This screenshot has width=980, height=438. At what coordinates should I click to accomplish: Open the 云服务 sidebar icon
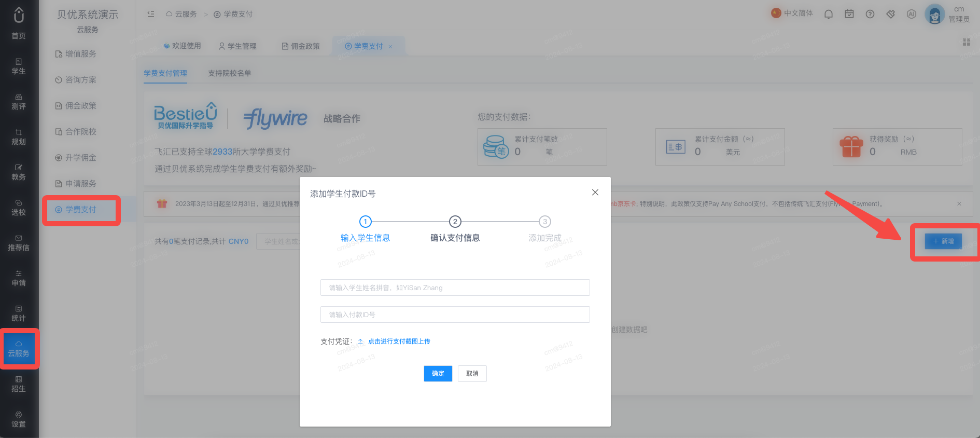tap(19, 349)
